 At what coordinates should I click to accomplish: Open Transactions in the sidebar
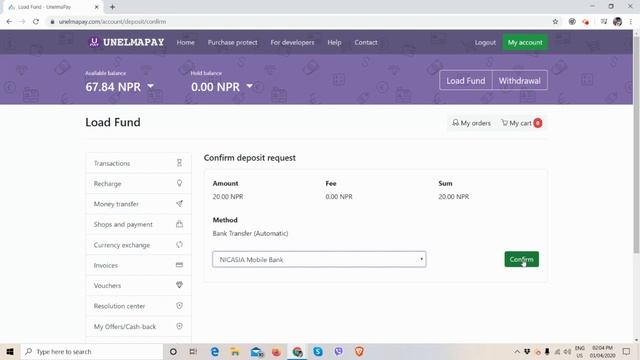[138, 163]
